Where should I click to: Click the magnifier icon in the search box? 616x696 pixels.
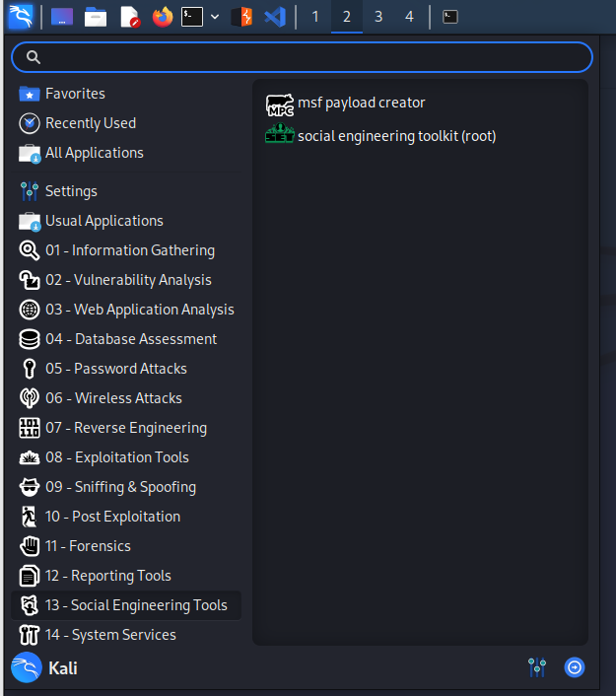(34, 57)
